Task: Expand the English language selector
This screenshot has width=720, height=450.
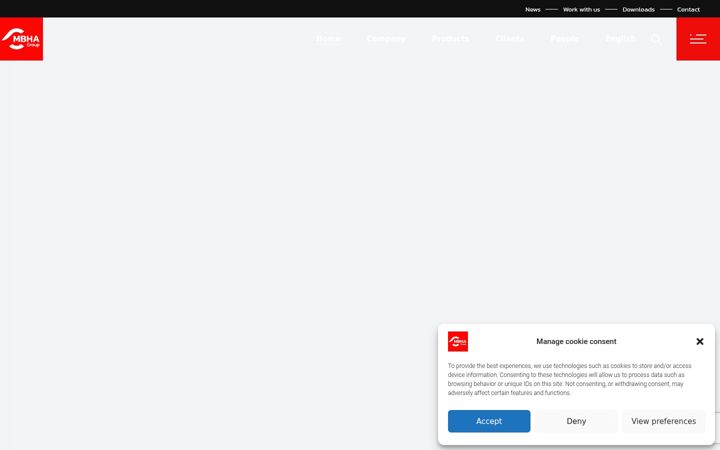Action: click(620, 39)
